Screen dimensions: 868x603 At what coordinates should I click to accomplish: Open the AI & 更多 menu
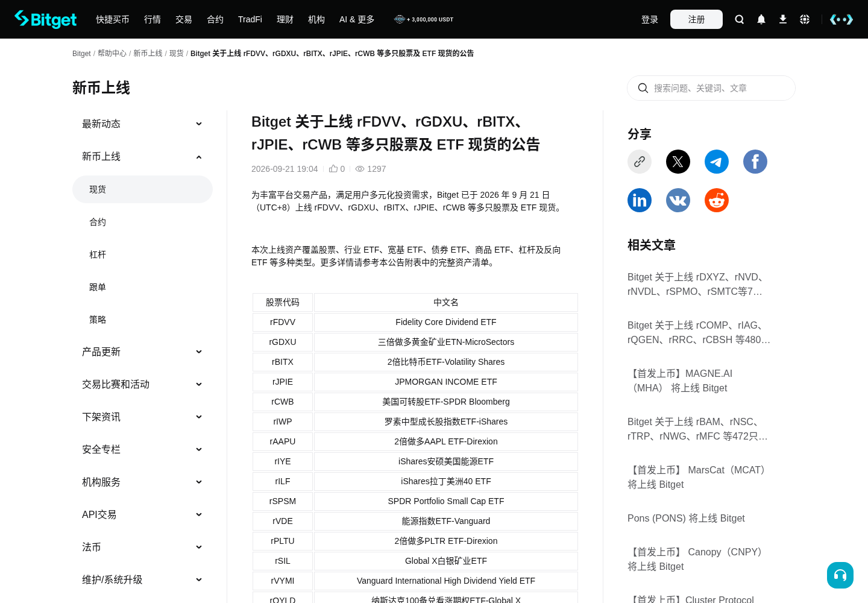[357, 19]
